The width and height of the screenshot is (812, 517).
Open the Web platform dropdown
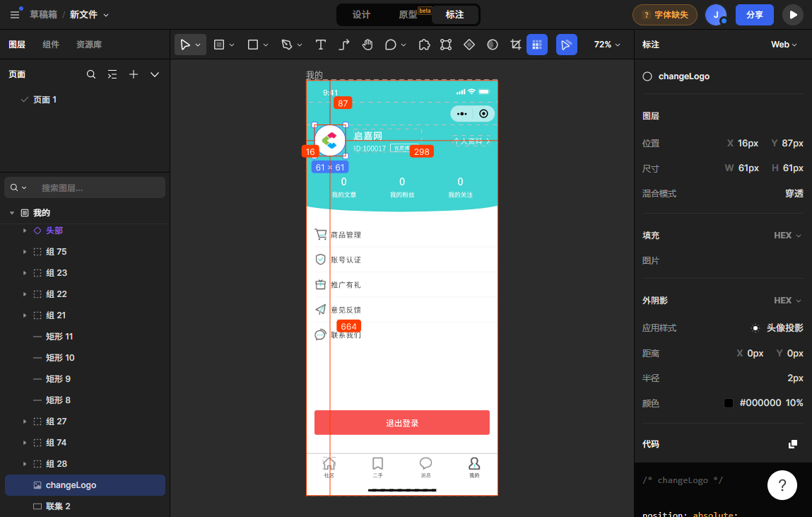[x=784, y=45]
